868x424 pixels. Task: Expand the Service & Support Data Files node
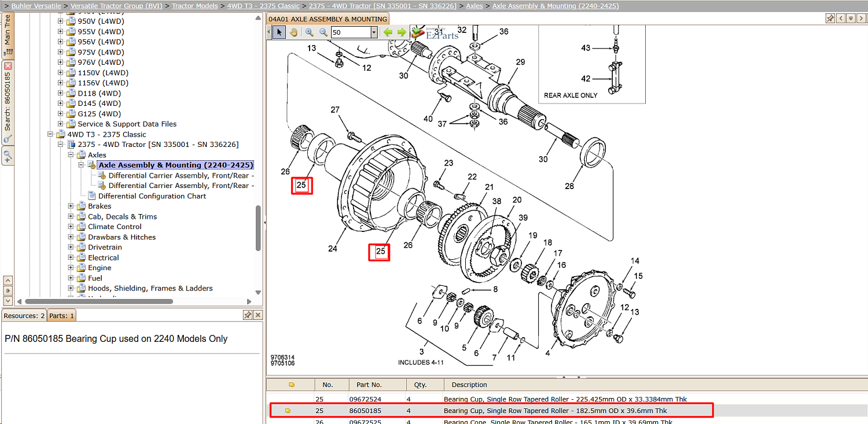pyautogui.click(x=61, y=124)
